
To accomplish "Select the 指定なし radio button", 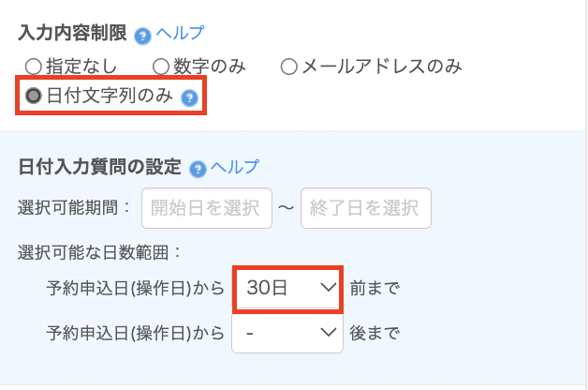I will pos(33,67).
